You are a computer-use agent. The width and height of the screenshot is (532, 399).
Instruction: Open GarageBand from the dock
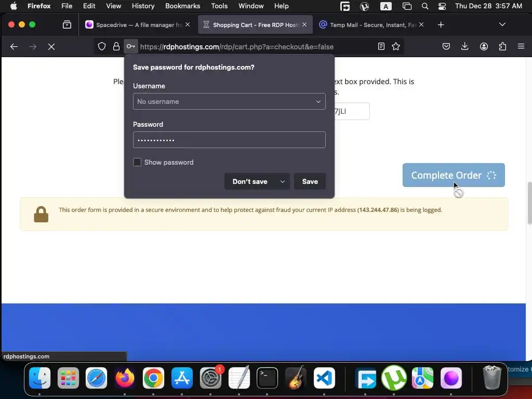[x=296, y=378]
